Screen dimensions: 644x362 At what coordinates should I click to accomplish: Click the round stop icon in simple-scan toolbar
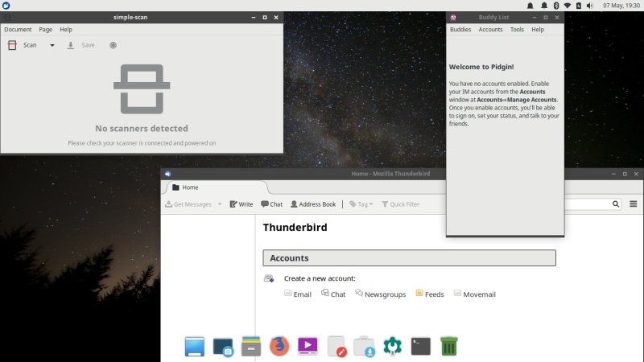[113, 45]
